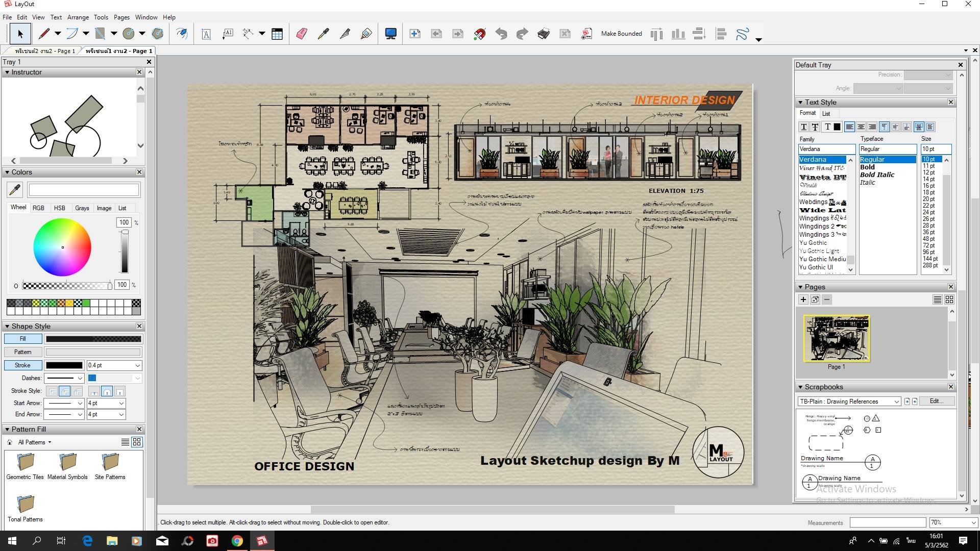Click the Make Bounded toolbar item
Viewport: 980px width, 551px height.
621,34
